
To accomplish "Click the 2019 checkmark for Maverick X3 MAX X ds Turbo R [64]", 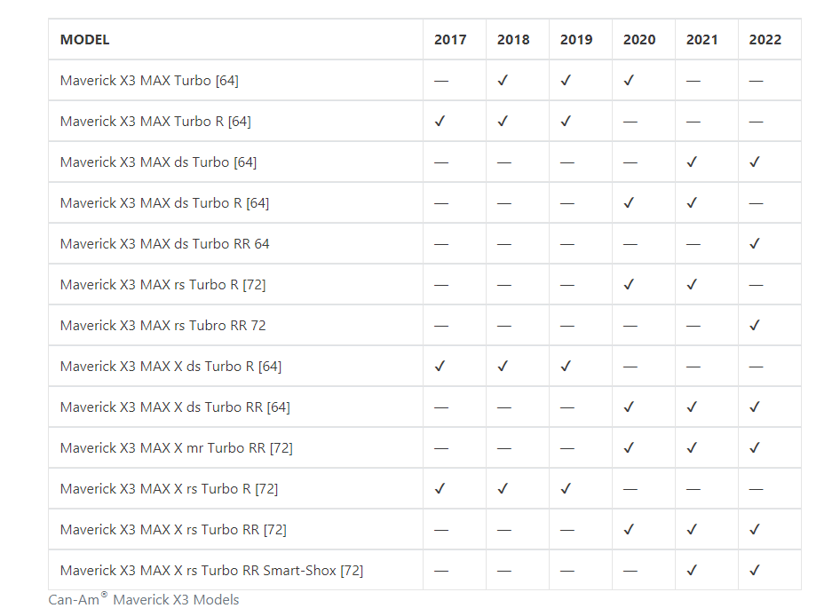I will coord(566,366).
